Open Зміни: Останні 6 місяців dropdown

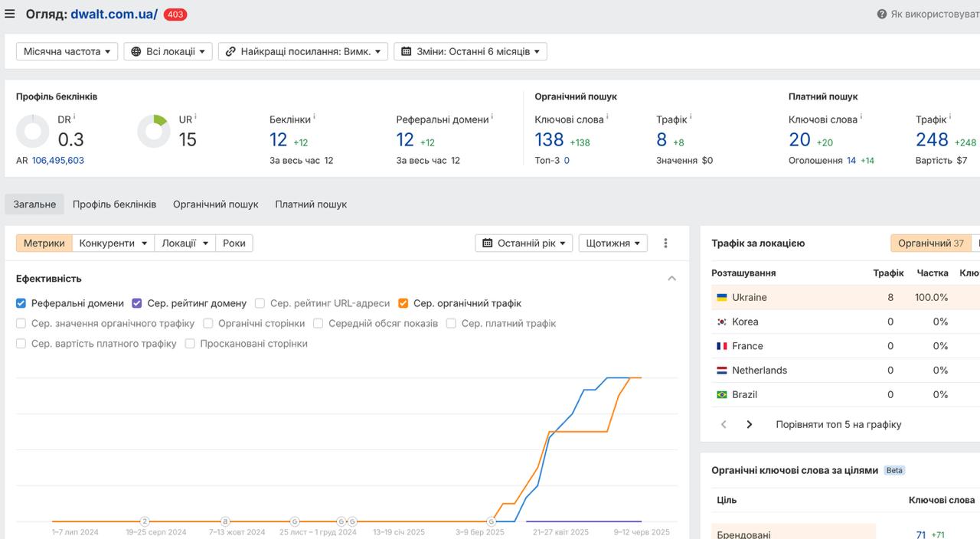coord(470,51)
